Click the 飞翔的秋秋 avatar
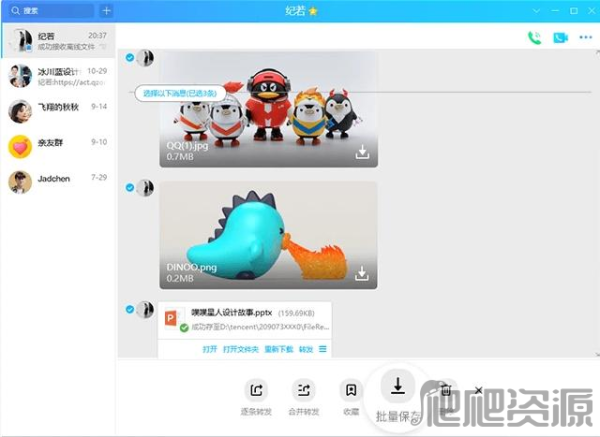This screenshot has height=437, width=600. 20,111
